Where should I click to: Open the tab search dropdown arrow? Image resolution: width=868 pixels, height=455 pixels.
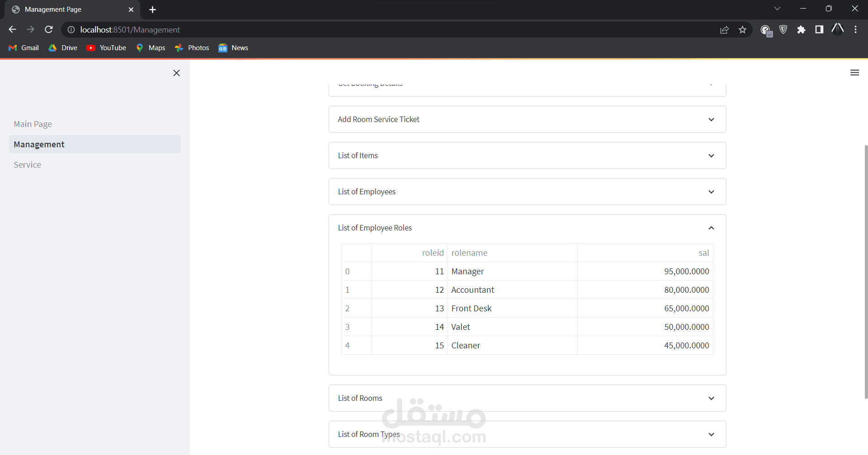(x=777, y=9)
